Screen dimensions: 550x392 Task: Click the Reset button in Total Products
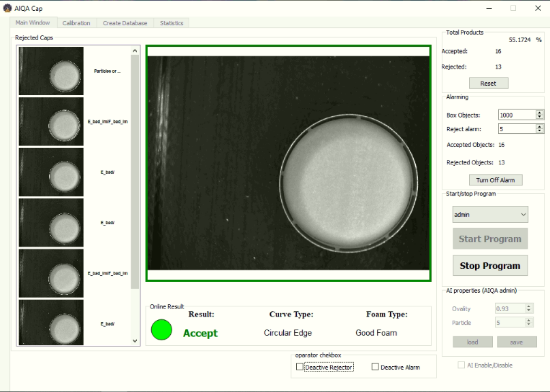[488, 83]
